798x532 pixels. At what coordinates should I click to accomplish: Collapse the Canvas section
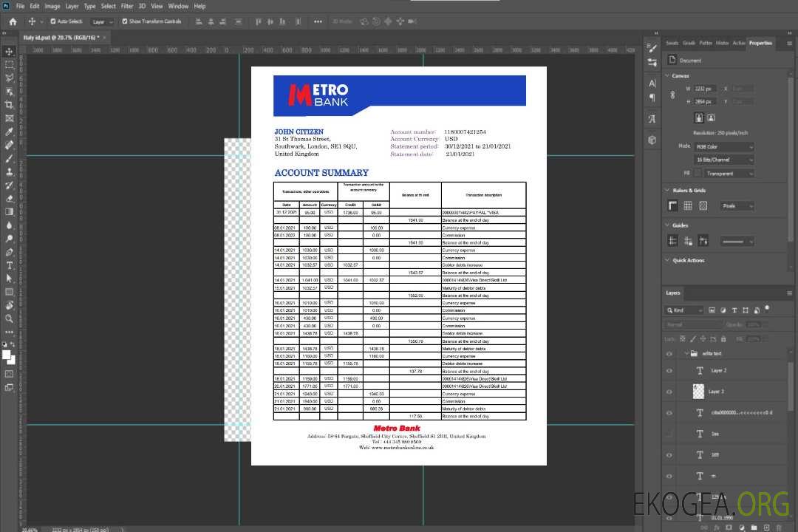point(667,75)
